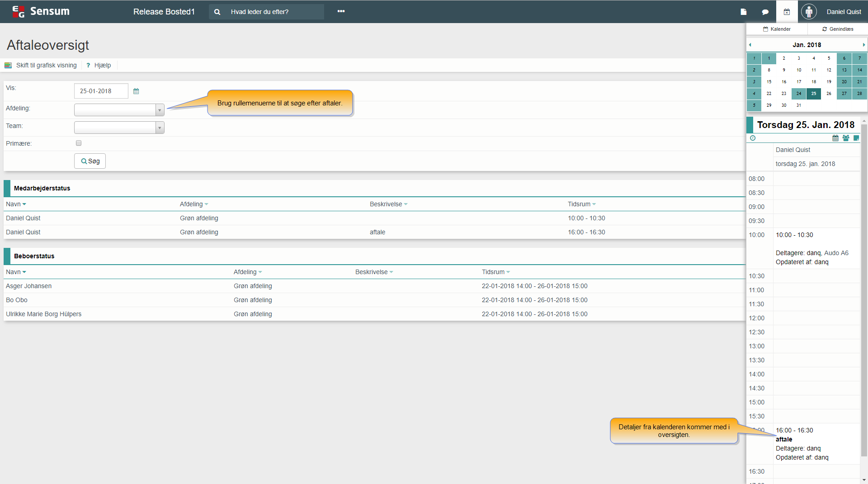Sort Medarbejderstatus by Afdeling column
The height and width of the screenshot is (484, 868).
(194, 204)
